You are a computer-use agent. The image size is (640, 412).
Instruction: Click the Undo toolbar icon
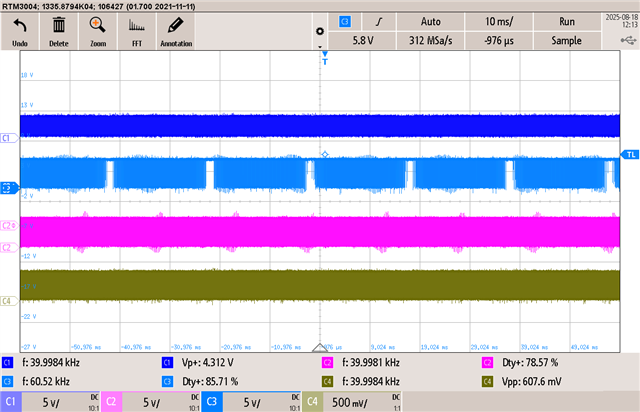tap(20, 32)
